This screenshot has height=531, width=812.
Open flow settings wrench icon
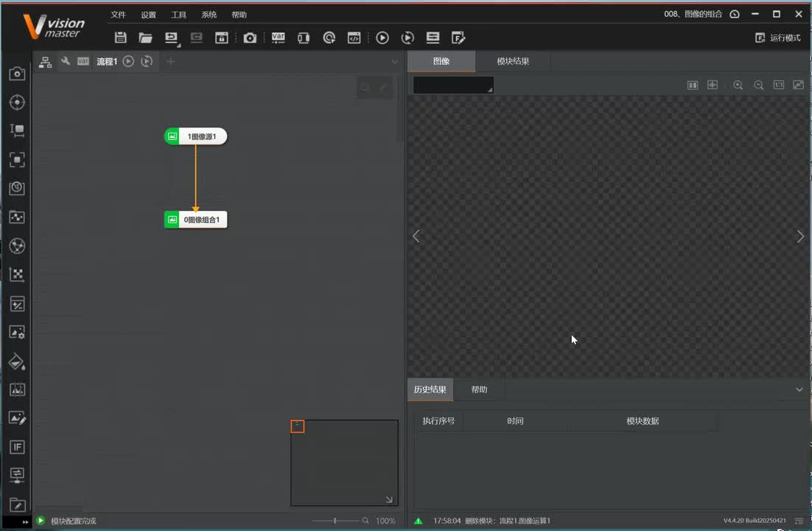[66, 61]
